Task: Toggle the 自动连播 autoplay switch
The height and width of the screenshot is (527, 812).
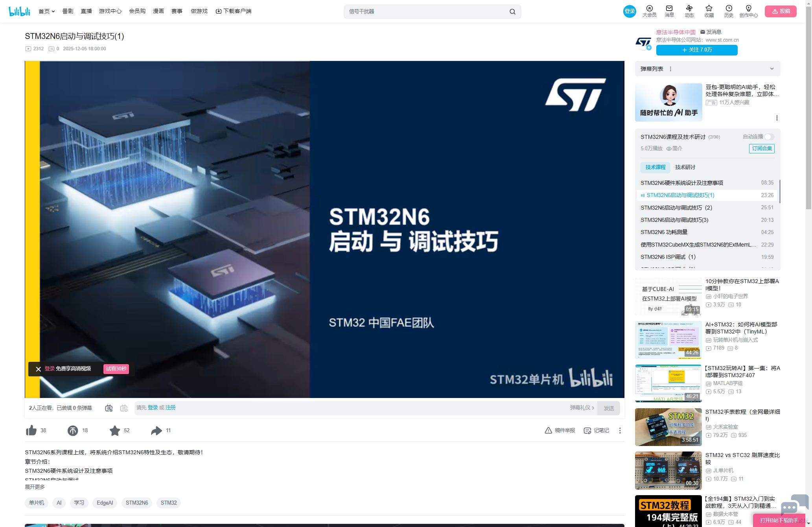Action: point(769,137)
